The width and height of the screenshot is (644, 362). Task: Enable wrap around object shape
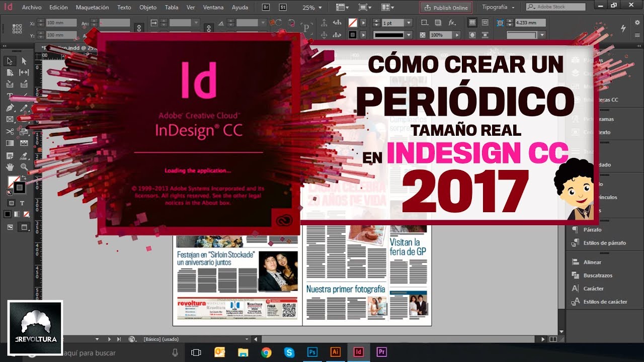click(472, 35)
